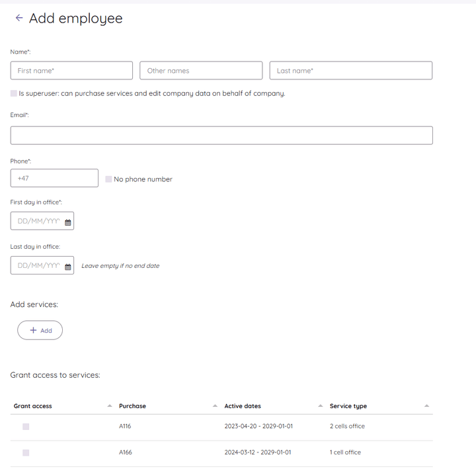Open calendar for Last day in office

pos(67,266)
